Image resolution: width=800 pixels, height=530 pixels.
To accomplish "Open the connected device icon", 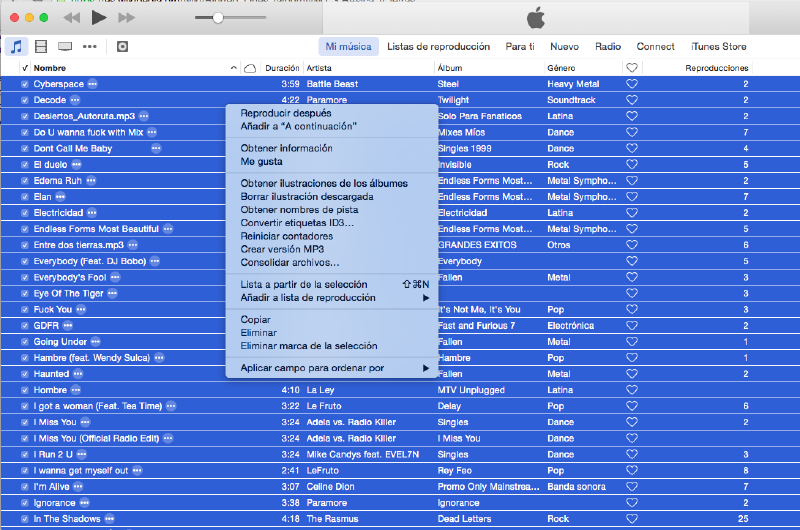I will coord(122,46).
